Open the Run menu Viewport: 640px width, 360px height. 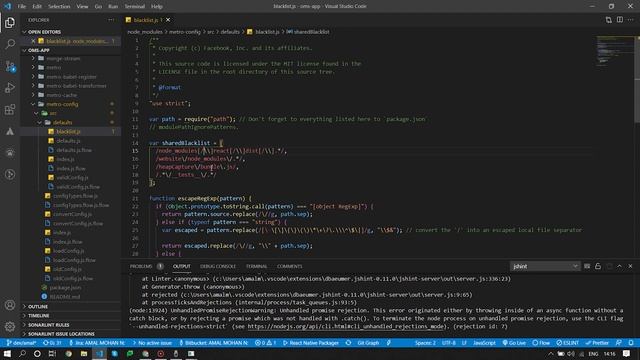[x=113, y=7]
